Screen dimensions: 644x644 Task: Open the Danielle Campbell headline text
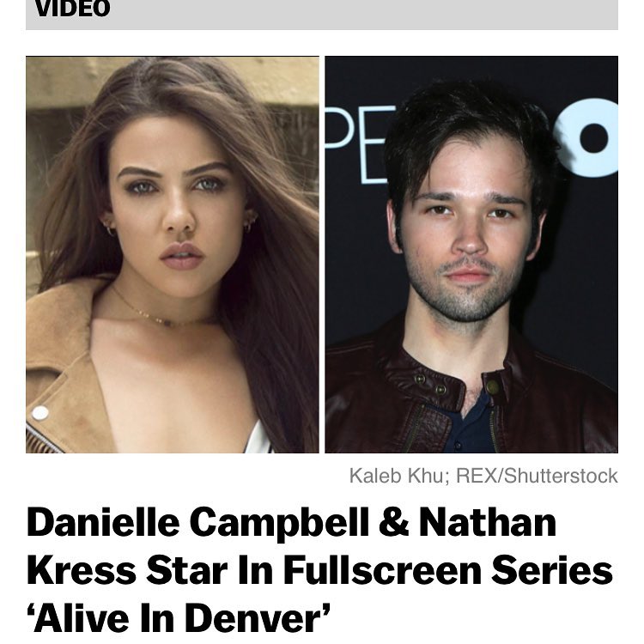click(x=197, y=523)
